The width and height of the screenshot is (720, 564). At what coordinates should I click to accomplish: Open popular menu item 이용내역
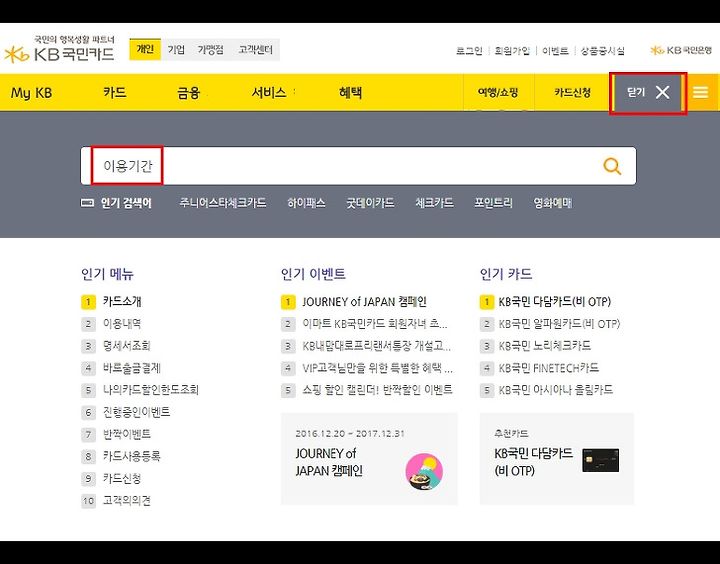[x=122, y=323]
